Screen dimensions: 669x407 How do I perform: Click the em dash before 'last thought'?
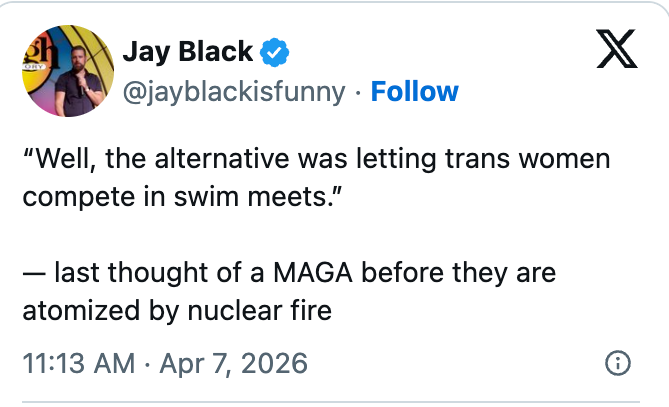34,272
